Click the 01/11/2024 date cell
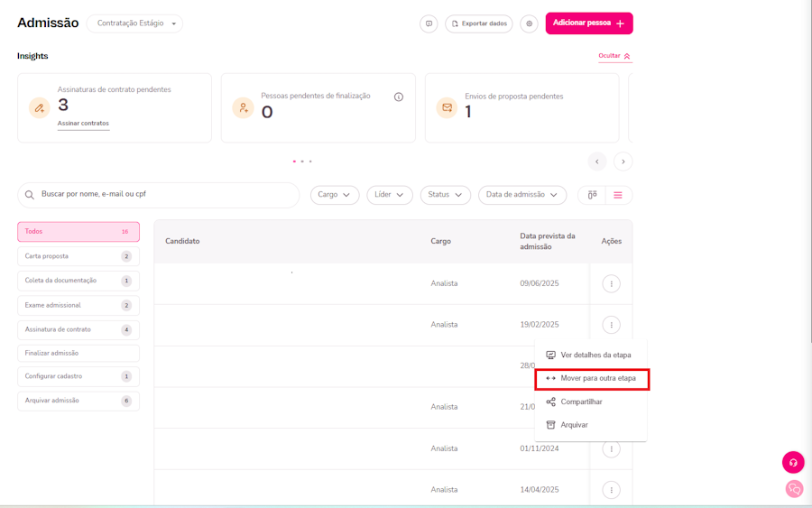Screen dimensions: 812x508 pos(540,448)
